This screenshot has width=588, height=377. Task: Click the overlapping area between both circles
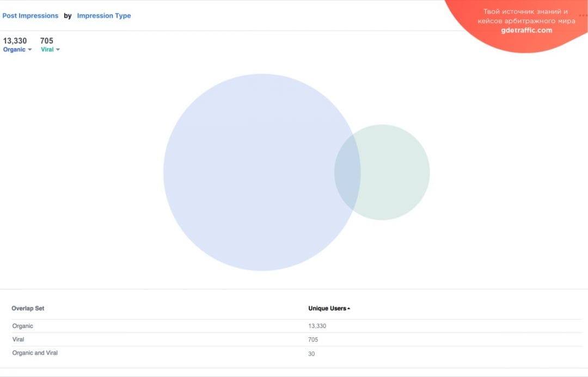347,172
